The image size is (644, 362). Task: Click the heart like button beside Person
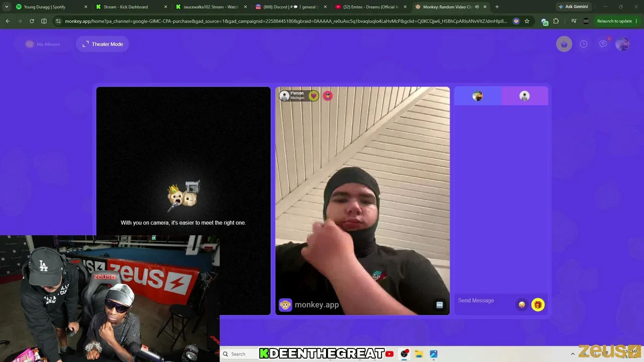313,96
